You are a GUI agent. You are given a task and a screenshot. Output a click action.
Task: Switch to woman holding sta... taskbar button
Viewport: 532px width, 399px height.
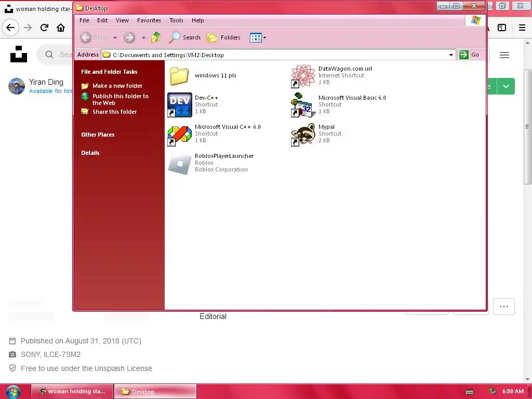72,391
